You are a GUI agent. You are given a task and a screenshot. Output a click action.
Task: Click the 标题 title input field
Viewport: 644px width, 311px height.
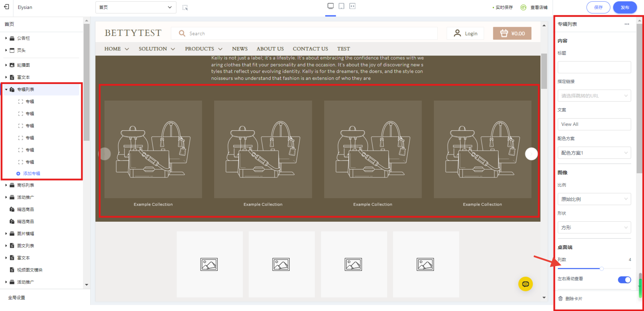click(594, 67)
